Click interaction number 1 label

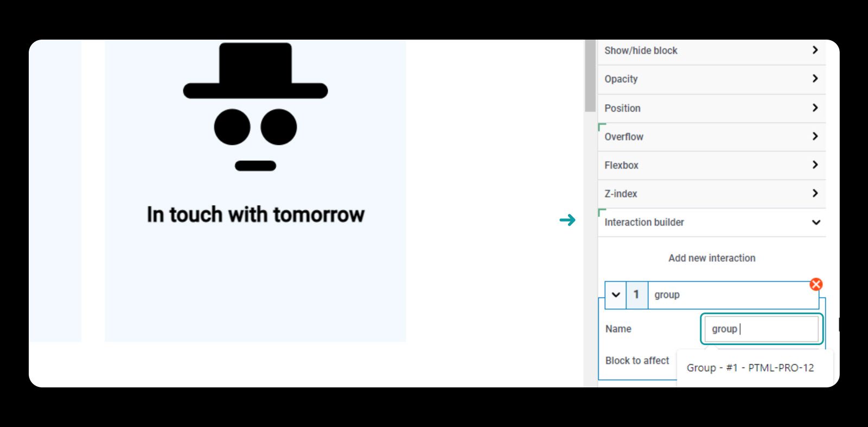[637, 295]
